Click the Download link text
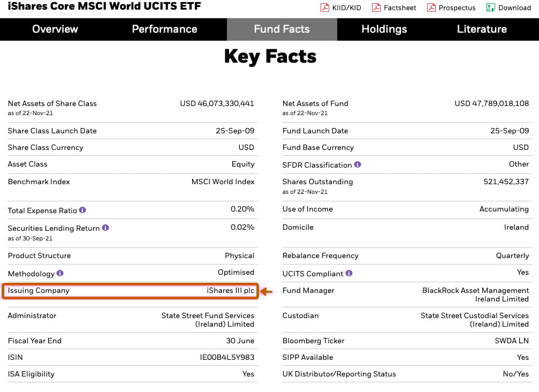This screenshot has width=539, height=392. click(x=514, y=7)
